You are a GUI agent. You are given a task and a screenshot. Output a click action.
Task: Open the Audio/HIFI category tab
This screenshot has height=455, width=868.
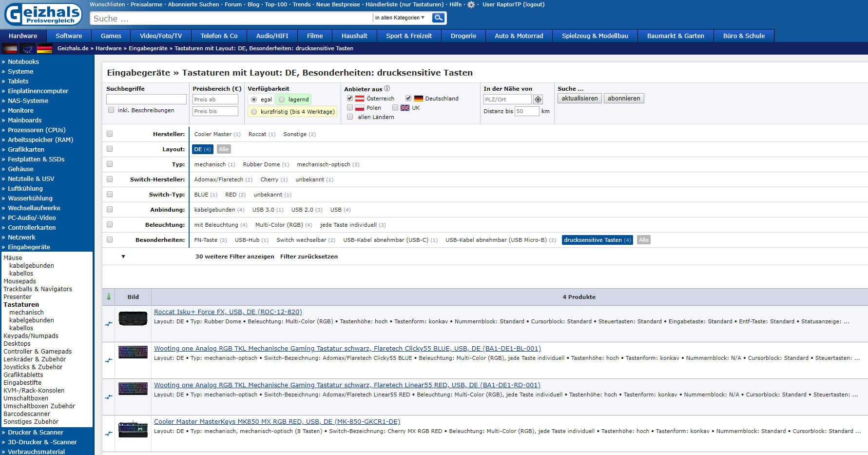tap(272, 36)
